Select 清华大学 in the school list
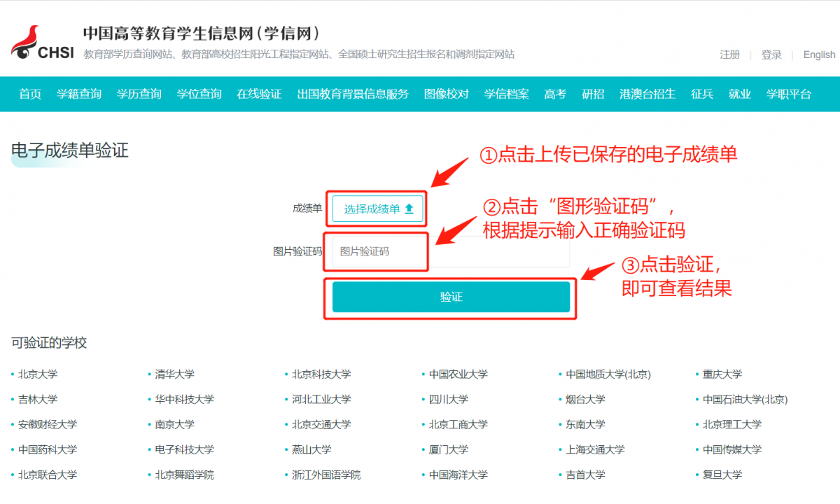This screenshot has width=840, height=504. point(174,374)
